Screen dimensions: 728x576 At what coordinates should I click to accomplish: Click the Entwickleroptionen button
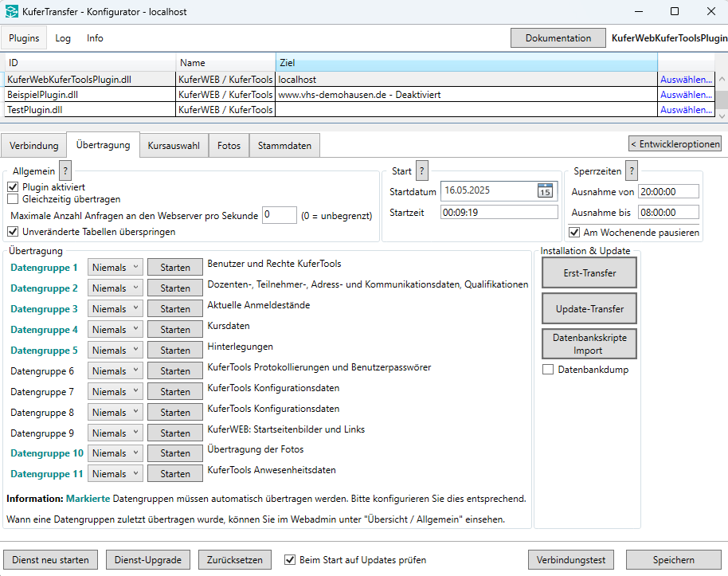tap(675, 144)
